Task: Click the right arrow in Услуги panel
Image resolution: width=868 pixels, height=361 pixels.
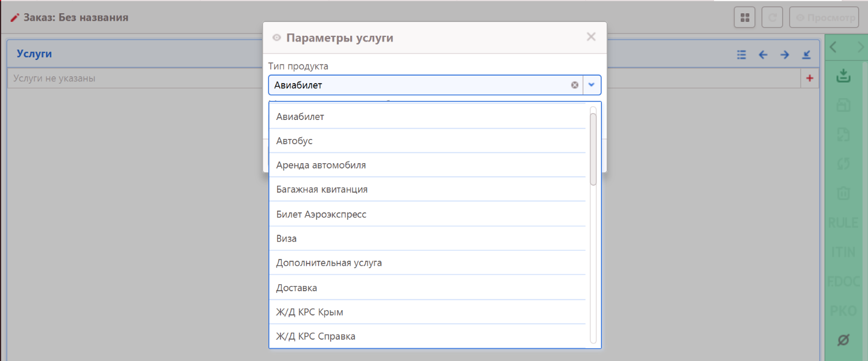Action: tap(784, 55)
